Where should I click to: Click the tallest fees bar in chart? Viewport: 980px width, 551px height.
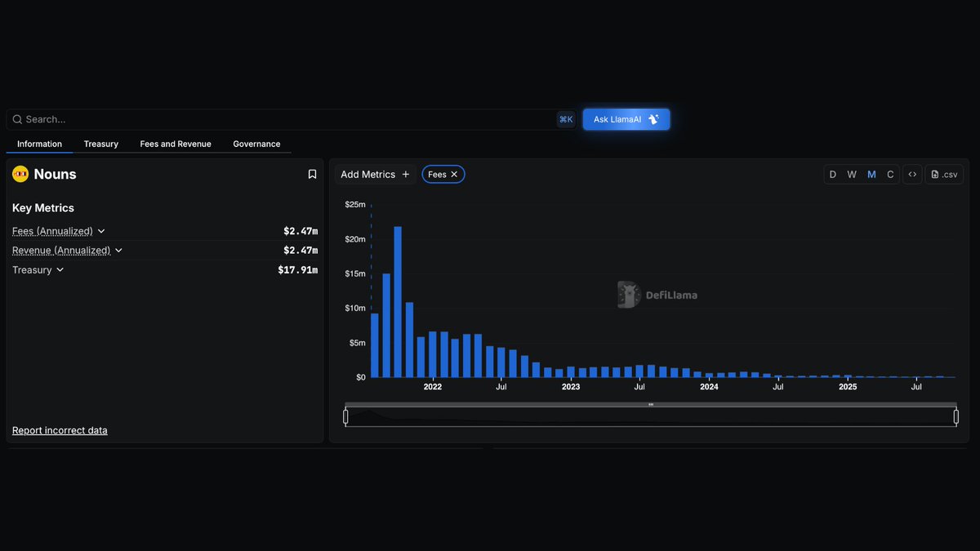[398, 302]
